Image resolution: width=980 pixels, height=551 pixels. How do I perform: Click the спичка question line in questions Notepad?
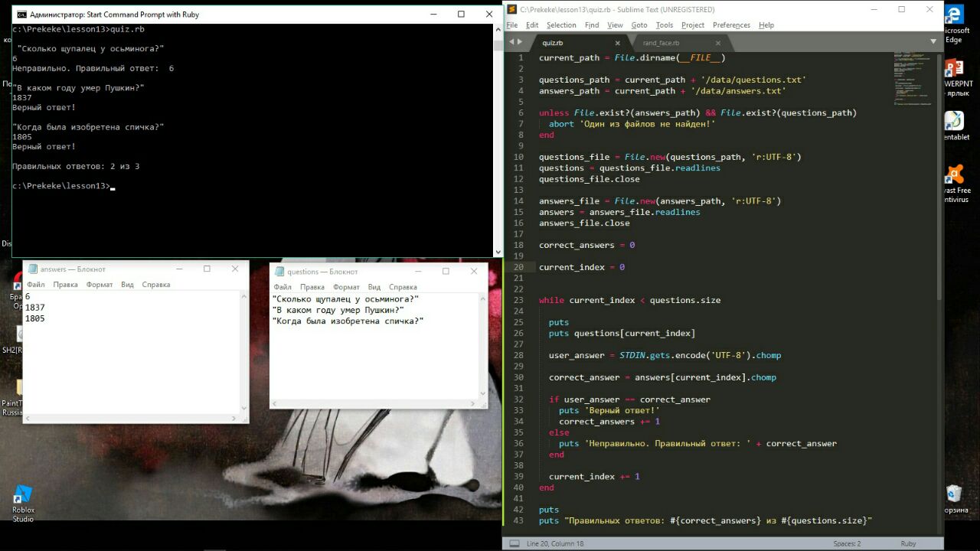[348, 321]
